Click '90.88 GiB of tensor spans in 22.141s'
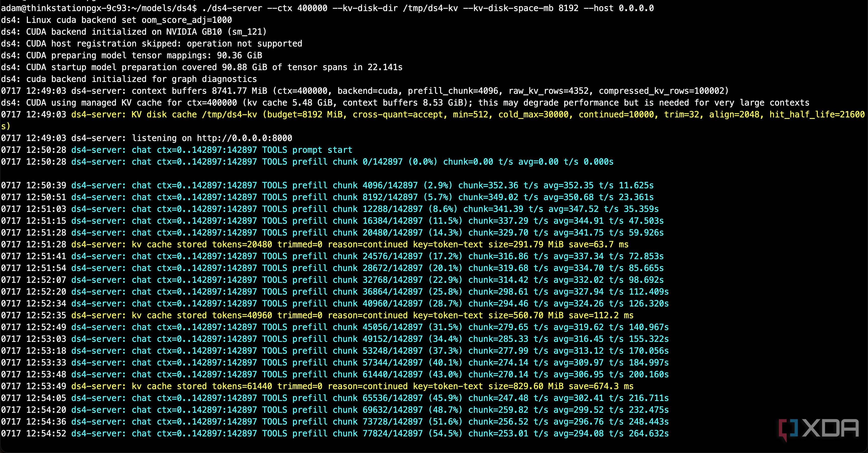Viewport: 868px width, 453px height. point(312,67)
